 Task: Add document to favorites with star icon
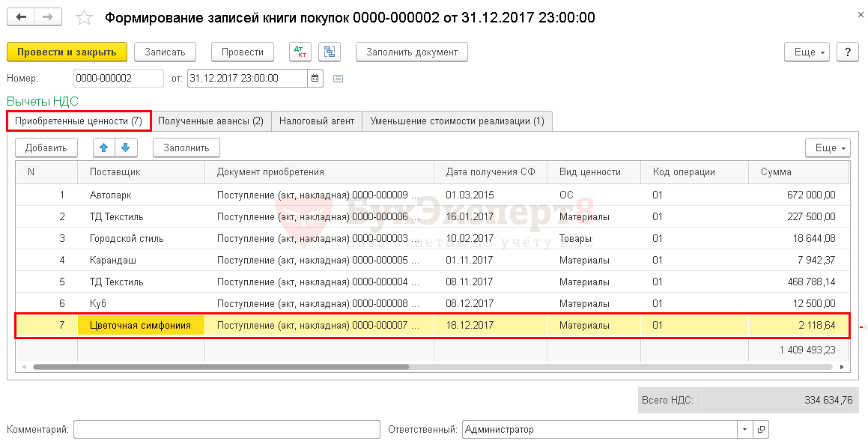click(x=85, y=18)
